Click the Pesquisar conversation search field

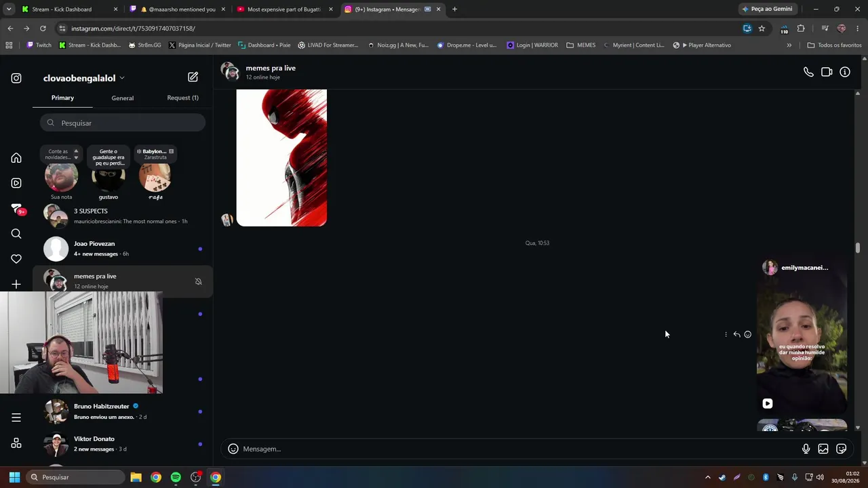coord(123,123)
